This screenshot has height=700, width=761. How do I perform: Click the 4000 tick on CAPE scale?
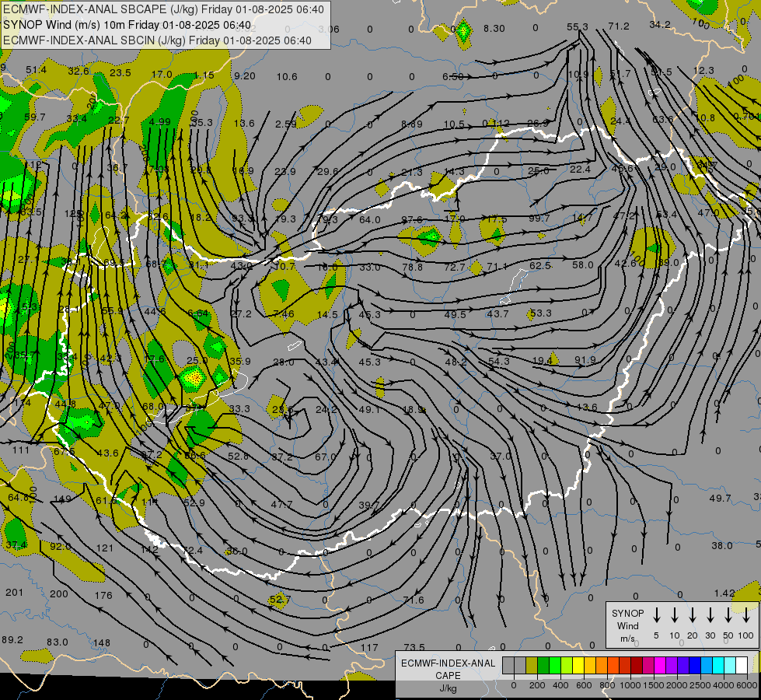pos(724,685)
